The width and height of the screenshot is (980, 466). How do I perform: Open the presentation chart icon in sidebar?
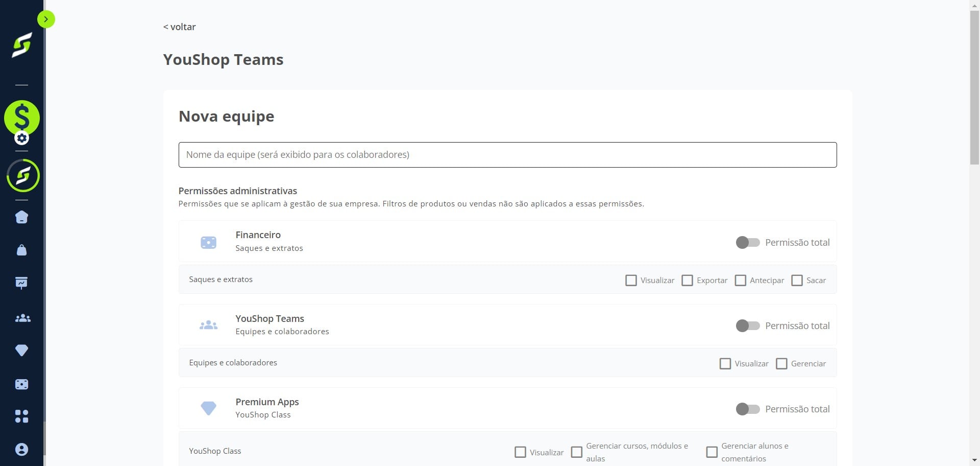pyautogui.click(x=21, y=283)
